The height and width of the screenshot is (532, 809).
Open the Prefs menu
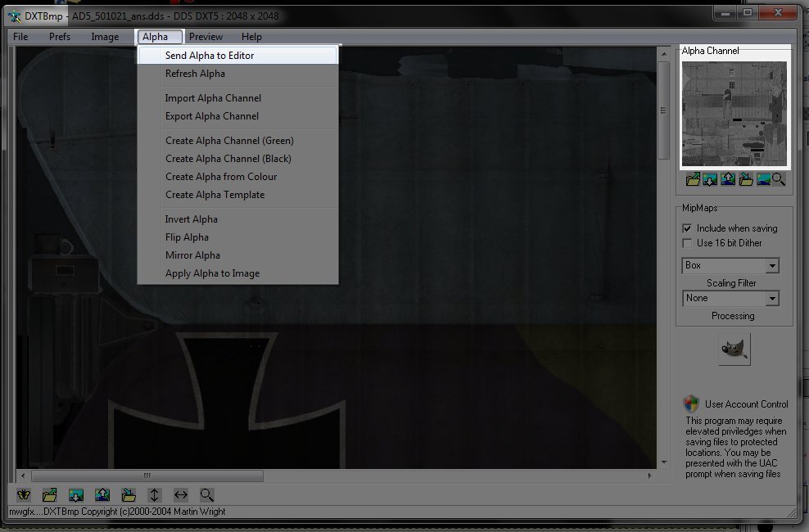click(59, 37)
